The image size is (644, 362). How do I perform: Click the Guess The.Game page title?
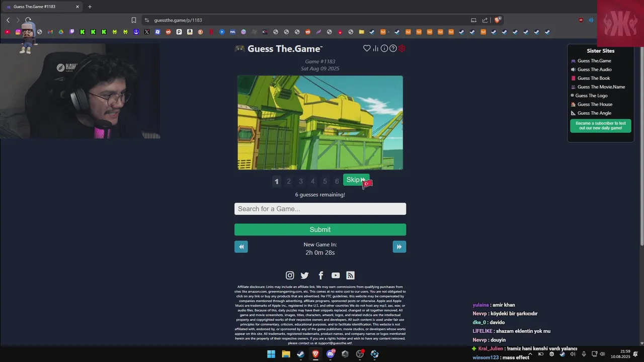pyautogui.click(x=285, y=49)
